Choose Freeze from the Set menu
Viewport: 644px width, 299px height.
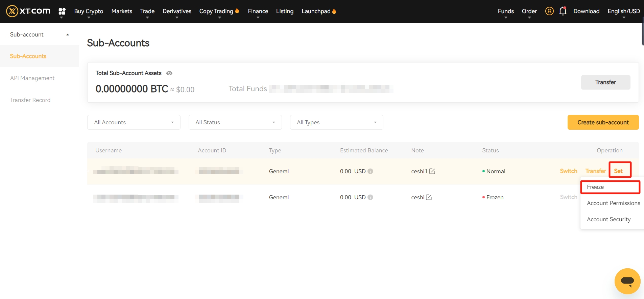595,187
